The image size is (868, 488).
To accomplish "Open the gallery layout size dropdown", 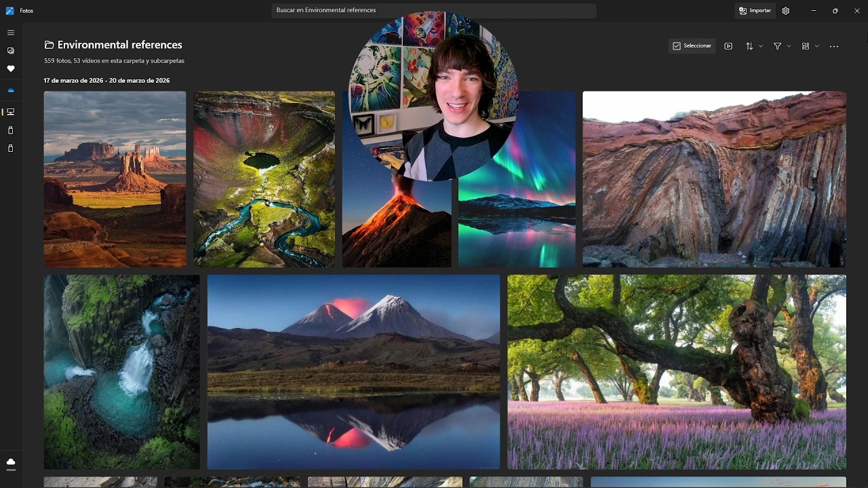I will [x=810, y=46].
